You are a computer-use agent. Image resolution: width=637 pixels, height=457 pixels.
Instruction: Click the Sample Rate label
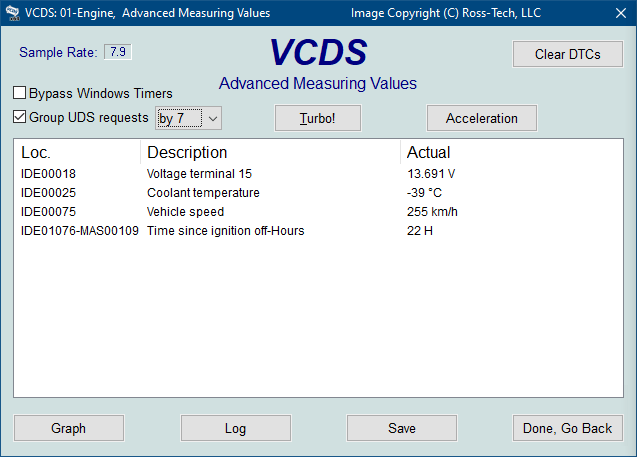click(58, 52)
